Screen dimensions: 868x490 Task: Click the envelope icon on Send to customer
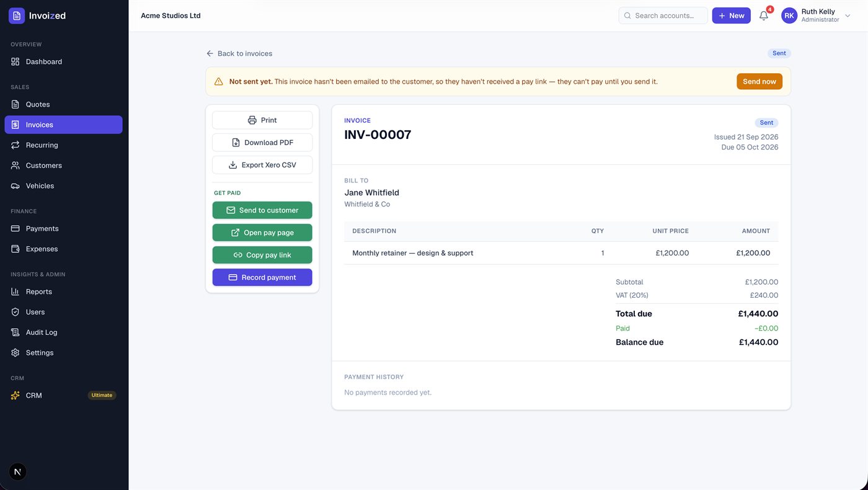point(231,210)
